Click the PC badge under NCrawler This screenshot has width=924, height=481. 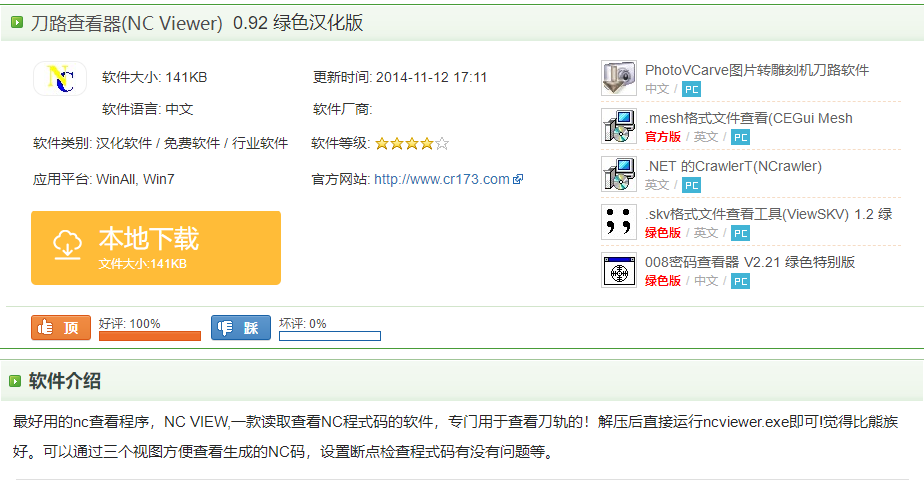(691, 185)
